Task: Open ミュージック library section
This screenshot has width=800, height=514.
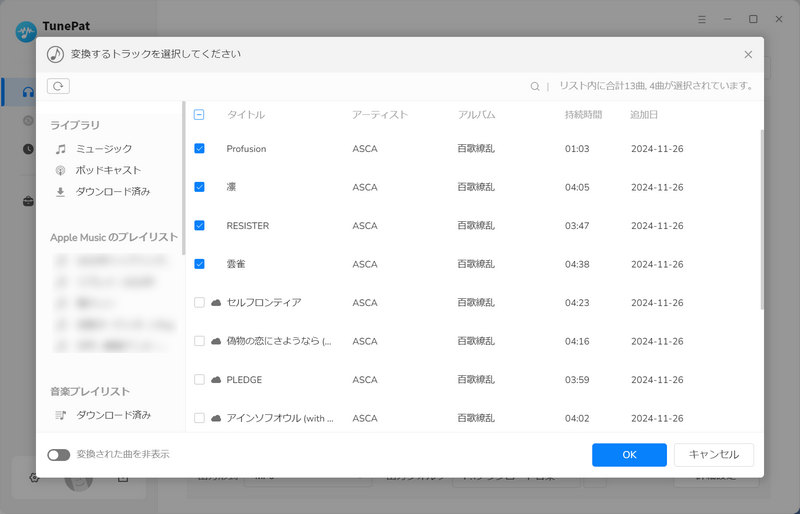Action: [x=104, y=149]
